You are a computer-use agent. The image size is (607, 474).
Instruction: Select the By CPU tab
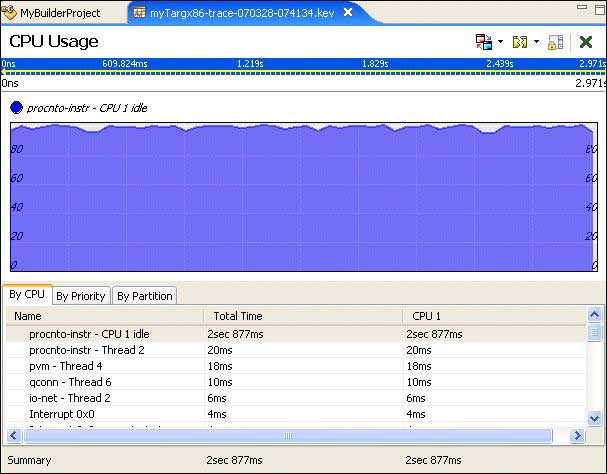click(27, 295)
